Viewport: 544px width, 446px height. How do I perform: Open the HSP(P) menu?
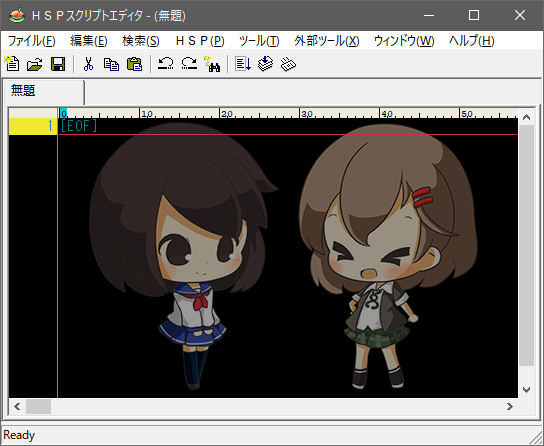tap(200, 41)
